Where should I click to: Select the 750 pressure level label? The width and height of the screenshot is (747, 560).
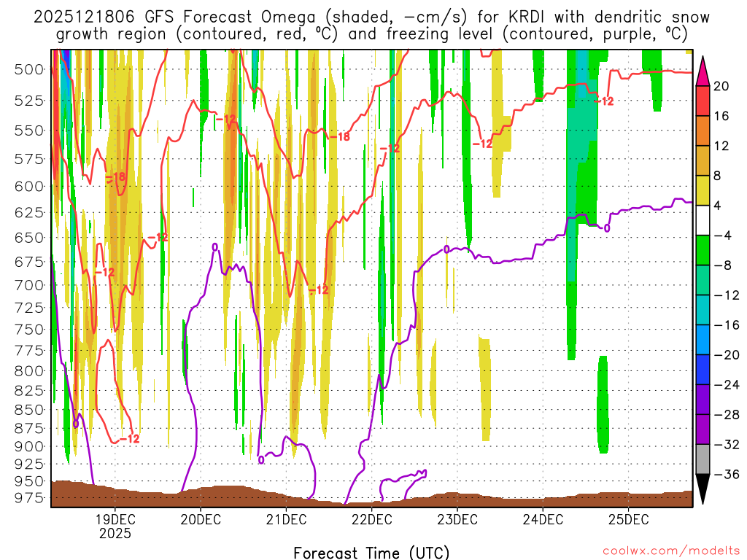pyautogui.click(x=29, y=329)
